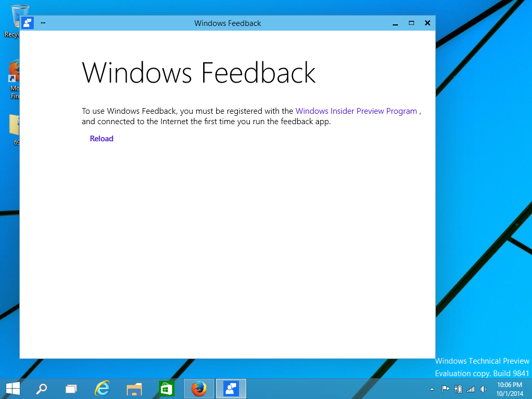This screenshot has width=532, height=399.
Task: Click the large Windows Feedback heading
Action: click(x=199, y=73)
